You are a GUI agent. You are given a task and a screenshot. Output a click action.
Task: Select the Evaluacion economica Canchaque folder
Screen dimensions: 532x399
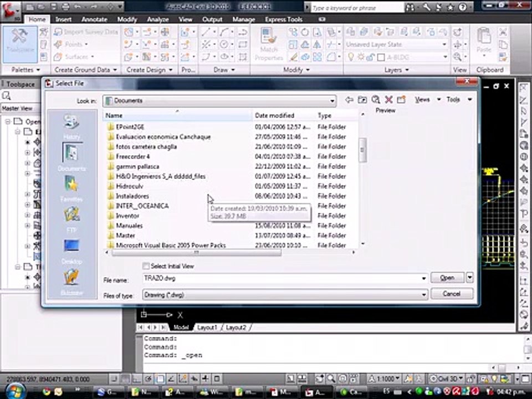(x=163, y=137)
